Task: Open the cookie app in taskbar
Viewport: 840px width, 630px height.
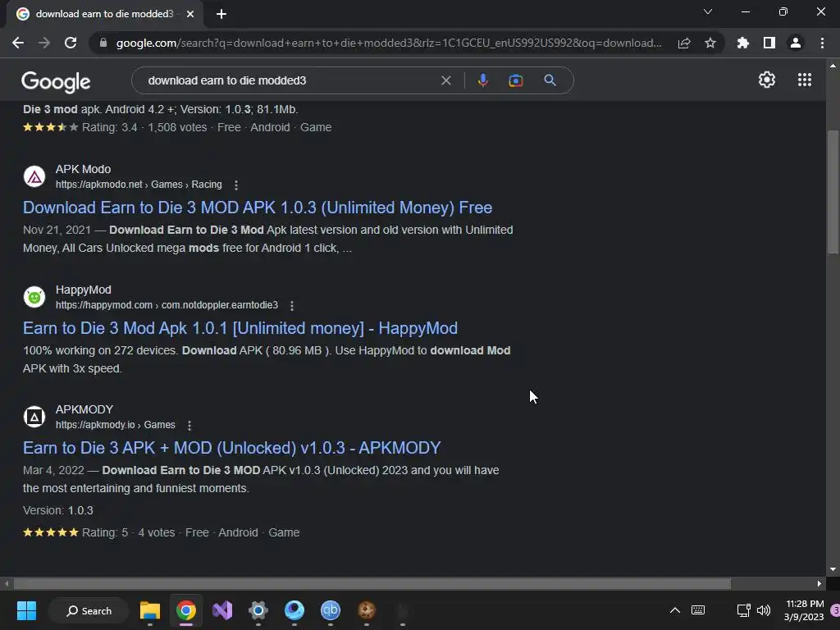Action: point(367,610)
